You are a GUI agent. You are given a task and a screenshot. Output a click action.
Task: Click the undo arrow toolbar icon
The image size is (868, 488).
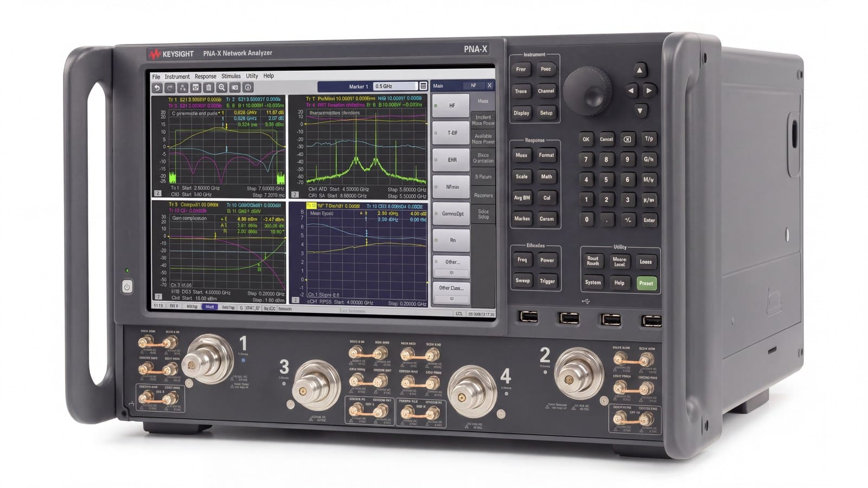157,88
